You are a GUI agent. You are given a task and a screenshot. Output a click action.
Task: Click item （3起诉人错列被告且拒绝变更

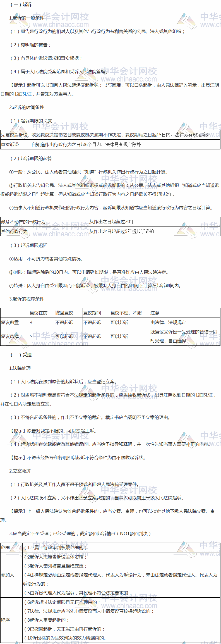(55, 566)
